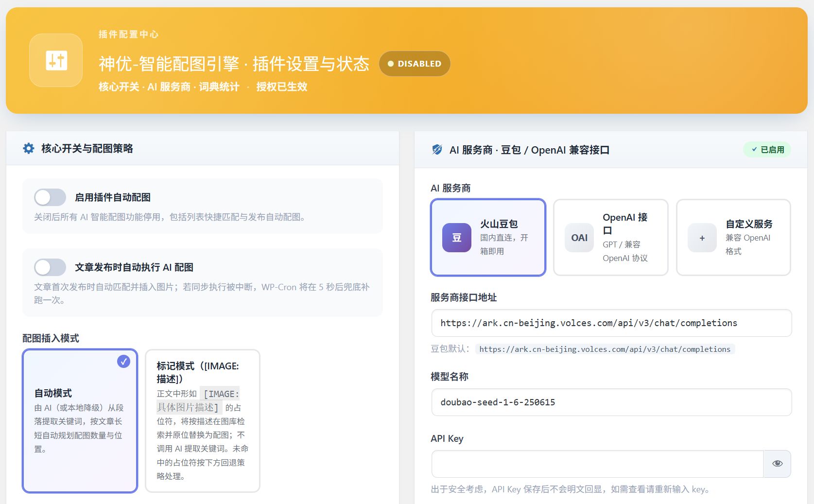Click the 核心开关 · AI 服务商 · 词典统计 subtitle
The image size is (814, 504).
(x=169, y=87)
